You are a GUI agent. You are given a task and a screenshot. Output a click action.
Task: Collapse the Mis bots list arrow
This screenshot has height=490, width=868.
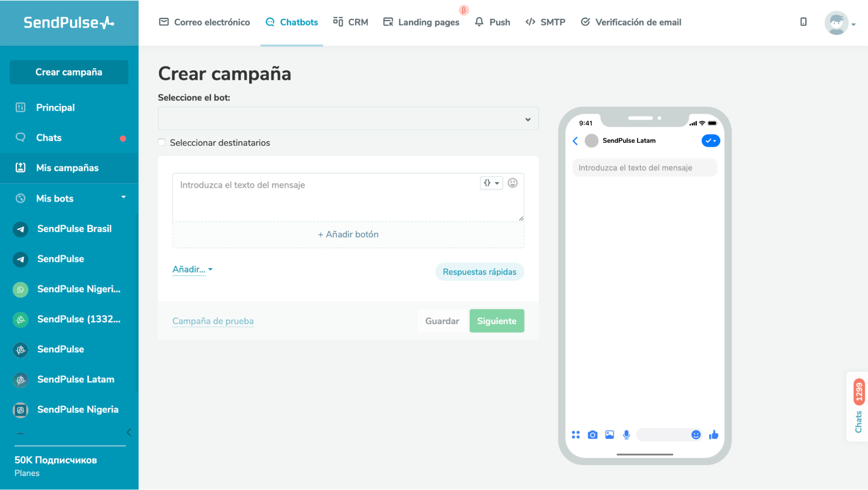[123, 197]
